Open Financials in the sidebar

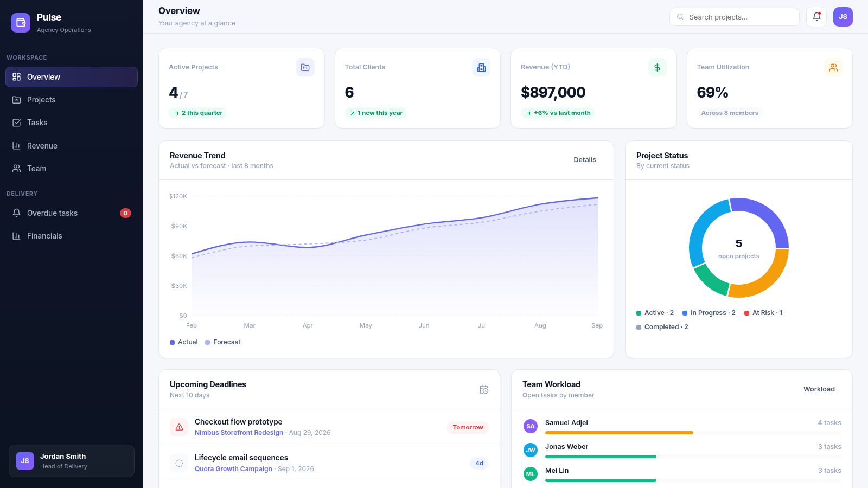pyautogui.click(x=72, y=236)
